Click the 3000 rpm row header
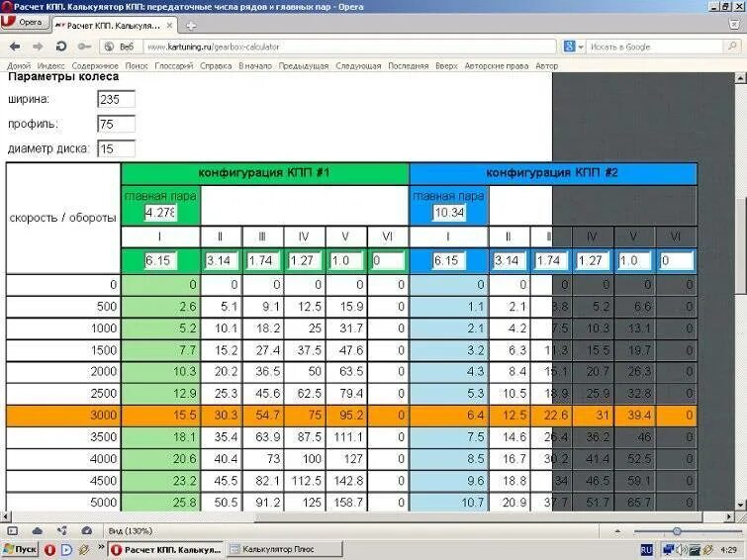This screenshot has height=560, width=747. coord(63,416)
